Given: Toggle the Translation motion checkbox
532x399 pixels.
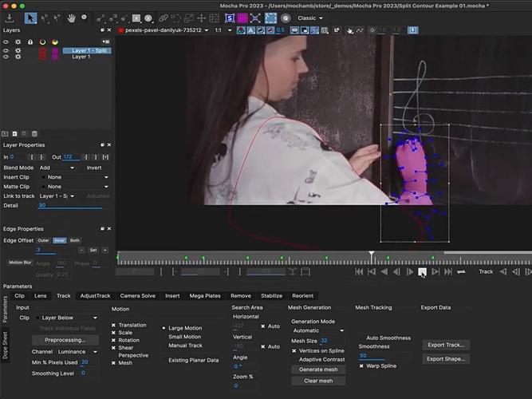Looking at the screenshot, I should 114,325.
